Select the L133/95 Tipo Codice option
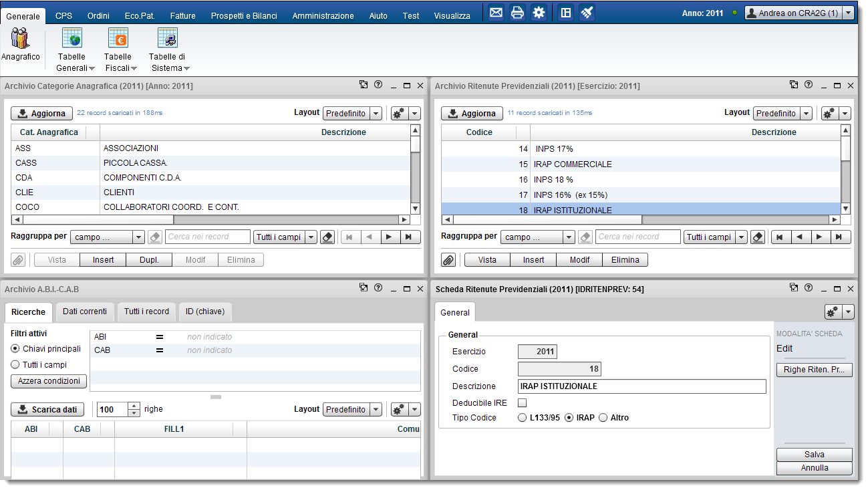This screenshot has height=490, width=868. pos(523,418)
